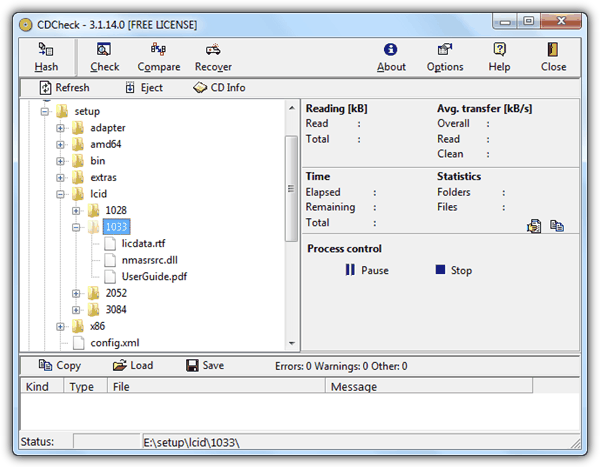The height and width of the screenshot is (467, 600).
Task: Click the tree vertical scrollbar thumb
Action: (x=292, y=188)
